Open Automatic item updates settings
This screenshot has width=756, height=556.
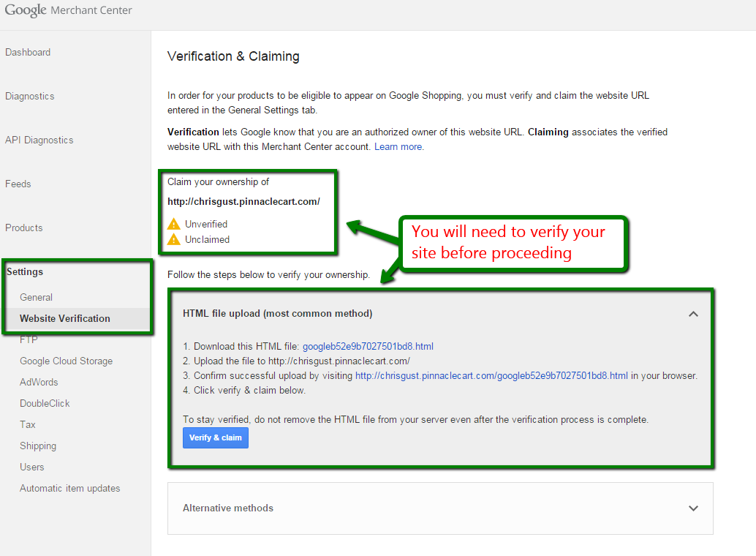click(70, 489)
